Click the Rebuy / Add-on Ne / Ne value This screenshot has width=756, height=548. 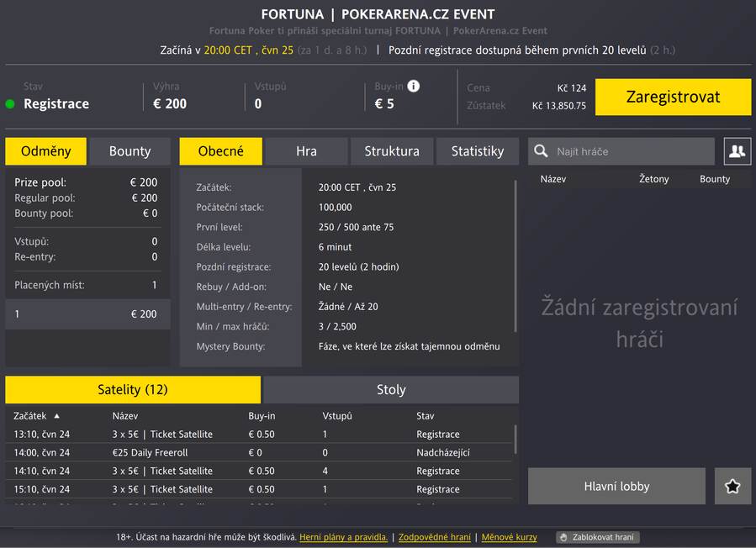pyautogui.click(x=335, y=287)
